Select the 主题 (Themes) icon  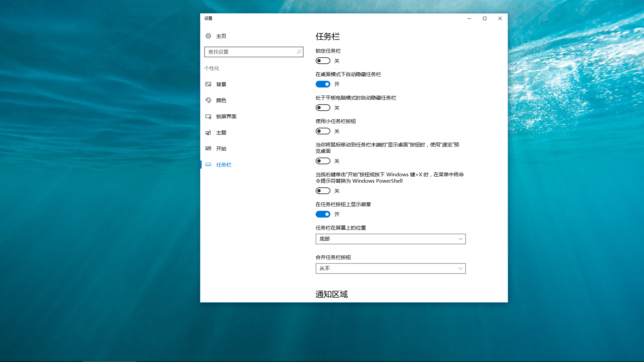[x=208, y=132]
